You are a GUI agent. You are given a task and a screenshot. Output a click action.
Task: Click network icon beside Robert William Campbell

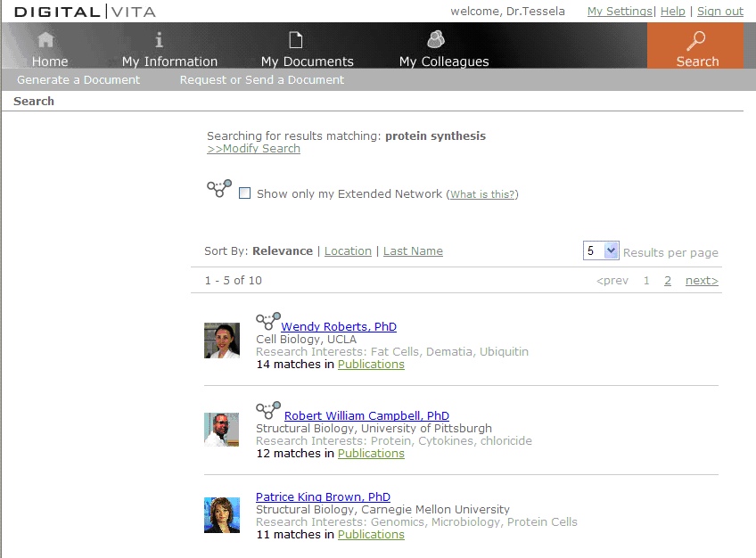pos(267,410)
